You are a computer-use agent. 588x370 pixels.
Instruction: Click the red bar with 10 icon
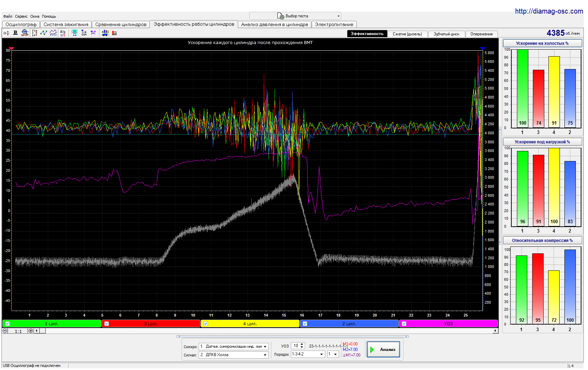point(114,33)
